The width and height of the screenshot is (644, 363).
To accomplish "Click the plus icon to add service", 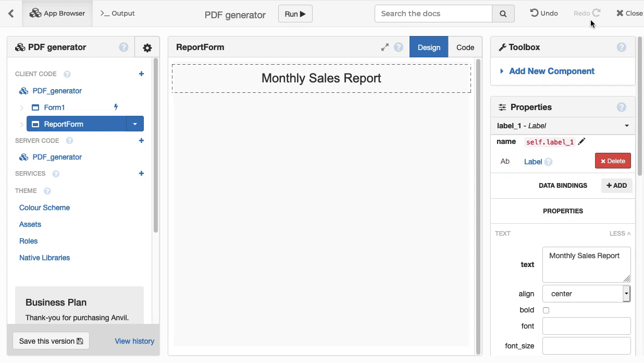I will tap(141, 173).
